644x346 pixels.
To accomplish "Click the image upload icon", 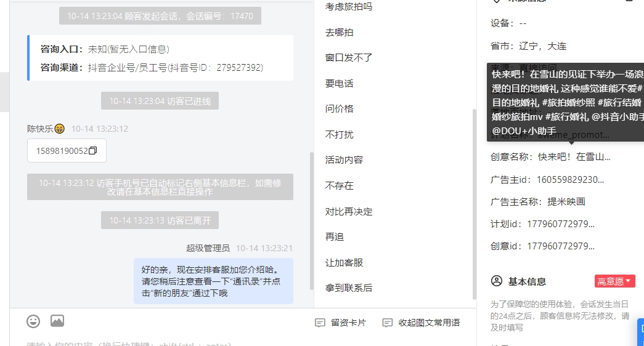I will (57, 321).
